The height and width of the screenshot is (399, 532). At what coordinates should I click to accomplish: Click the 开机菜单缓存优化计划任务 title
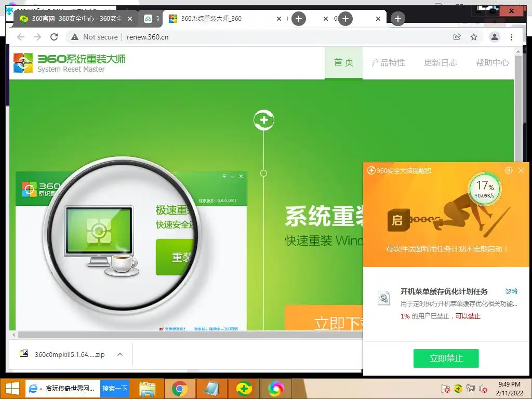click(444, 291)
